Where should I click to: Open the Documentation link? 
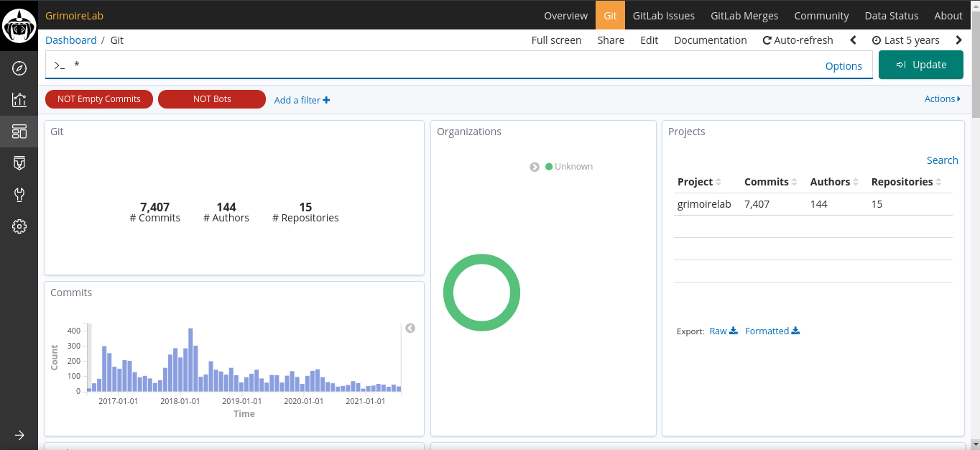[711, 40]
